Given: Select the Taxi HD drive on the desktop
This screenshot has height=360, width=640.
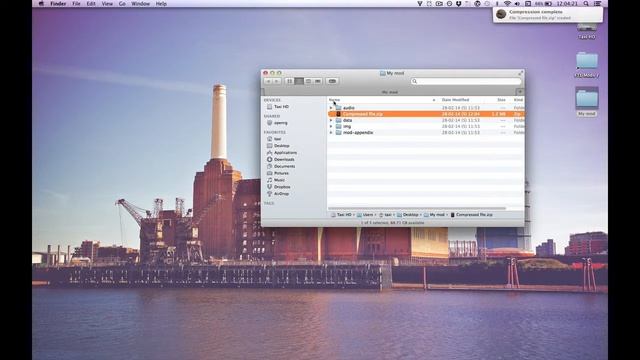Looking at the screenshot, I should coord(587,31).
